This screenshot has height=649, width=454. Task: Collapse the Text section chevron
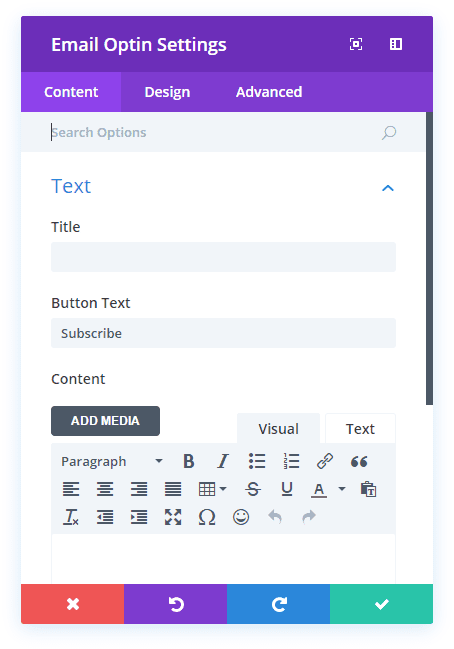(x=388, y=188)
